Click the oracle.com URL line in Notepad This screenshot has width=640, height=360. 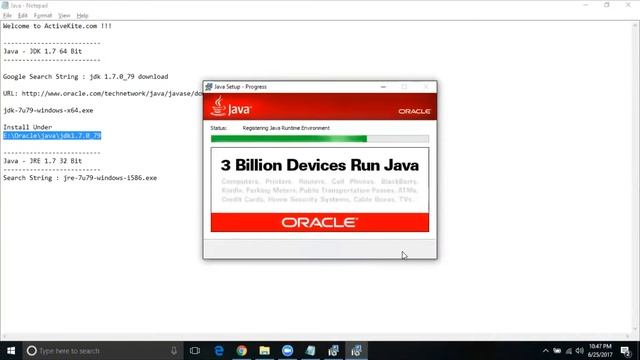click(x=102, y=93)
